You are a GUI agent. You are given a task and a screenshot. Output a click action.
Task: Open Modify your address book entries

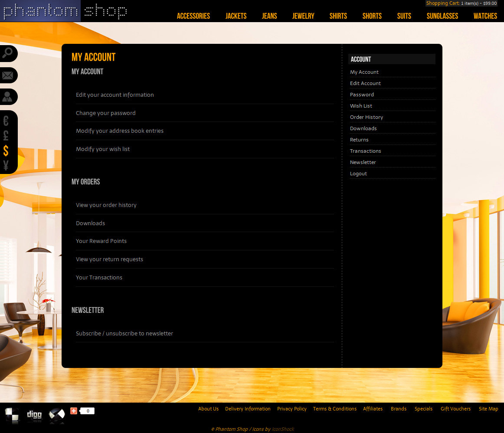click(120, 131)
